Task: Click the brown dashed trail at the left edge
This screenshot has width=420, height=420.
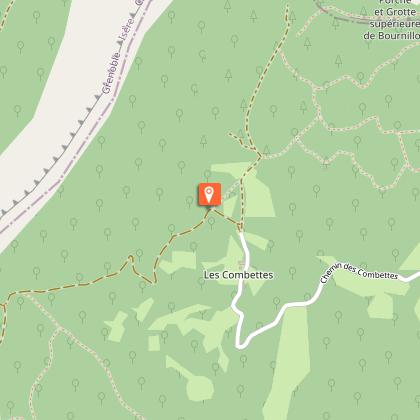Action: pyautogui.click(x=4, y=320)
